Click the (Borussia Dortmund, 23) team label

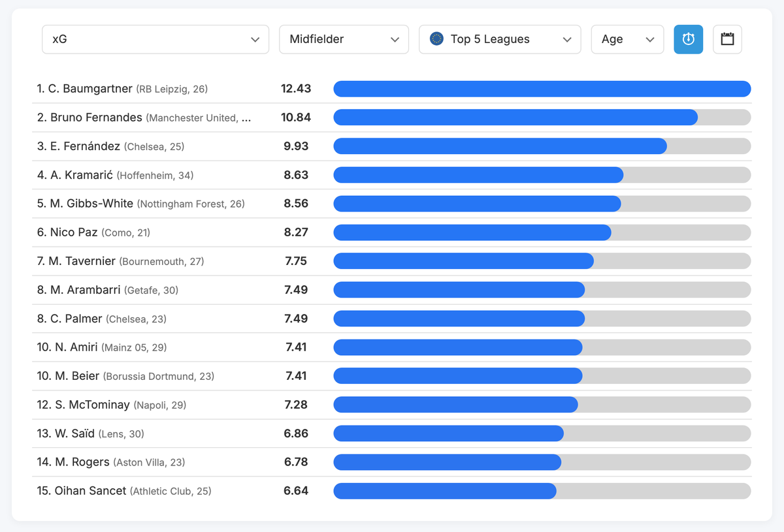159,377
